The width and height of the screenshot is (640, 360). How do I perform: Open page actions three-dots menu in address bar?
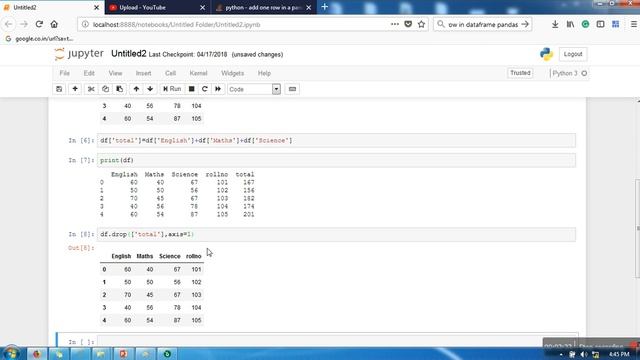pyautogui.click(x=395, y=24)
